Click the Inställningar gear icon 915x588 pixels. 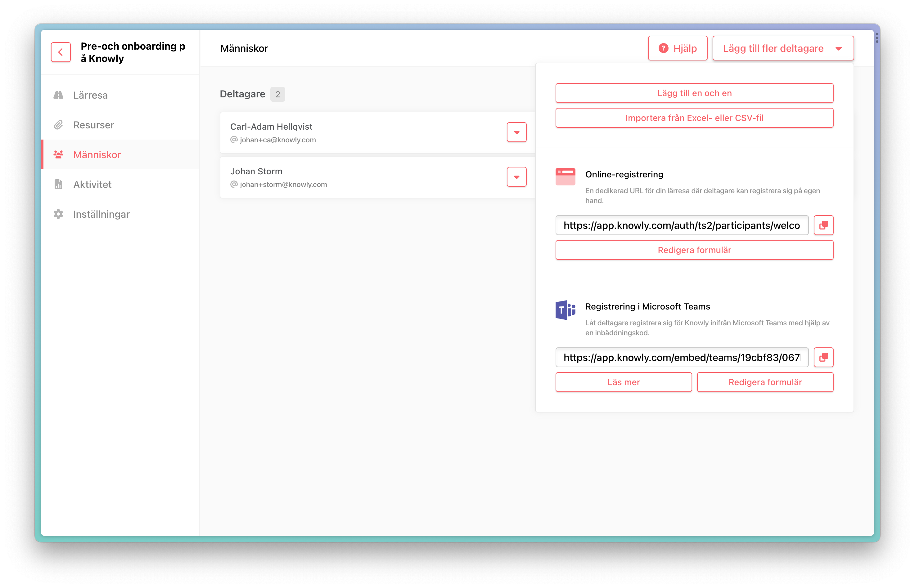coord(58,214)
